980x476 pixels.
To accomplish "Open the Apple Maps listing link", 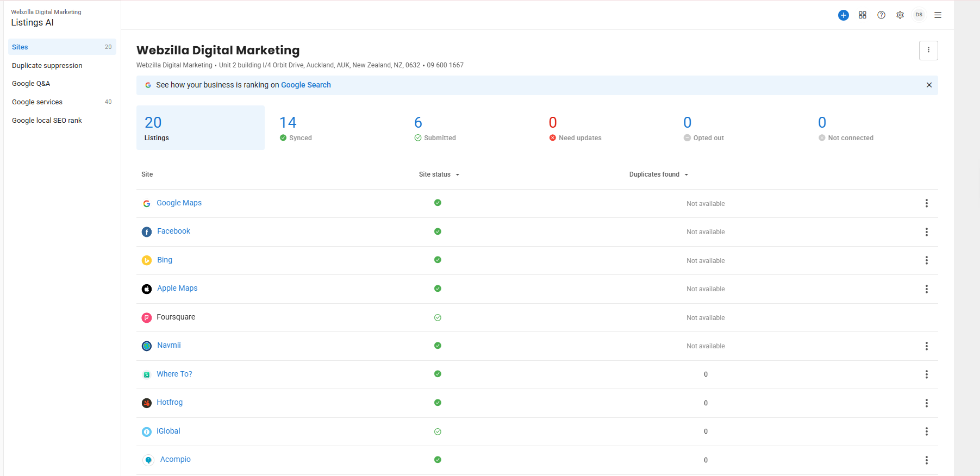I will point(177,288).
